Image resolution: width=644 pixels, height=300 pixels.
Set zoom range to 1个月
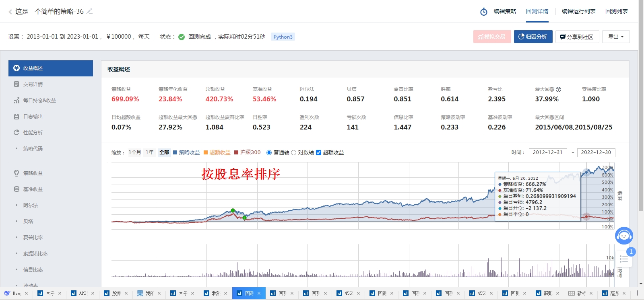tap(135, 152)
